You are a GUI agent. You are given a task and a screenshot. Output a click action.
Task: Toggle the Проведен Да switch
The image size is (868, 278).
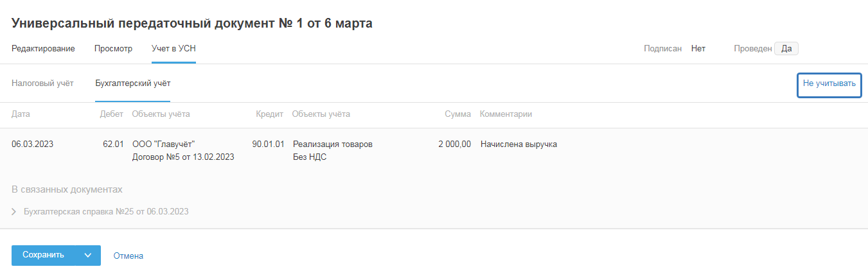[786, 49]
